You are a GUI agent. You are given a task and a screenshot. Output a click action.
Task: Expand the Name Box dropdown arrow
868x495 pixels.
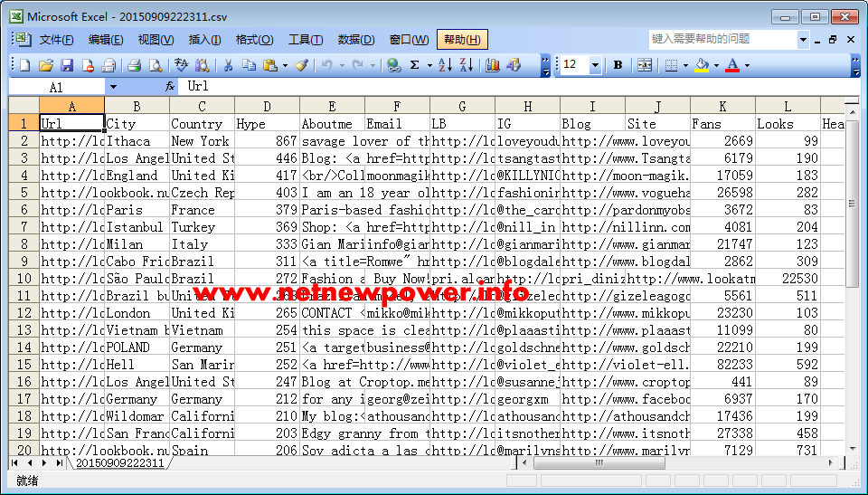114,87
